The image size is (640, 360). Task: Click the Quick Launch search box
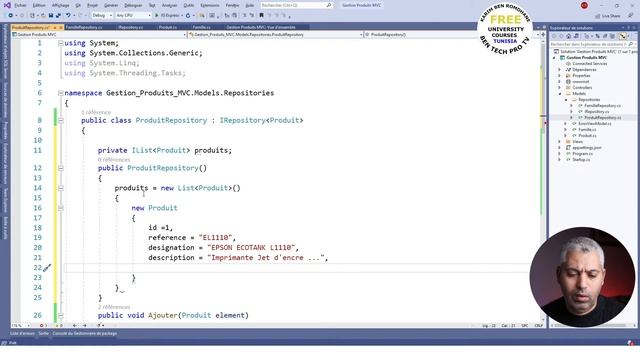pyautogui.click(x=296, y=5)
